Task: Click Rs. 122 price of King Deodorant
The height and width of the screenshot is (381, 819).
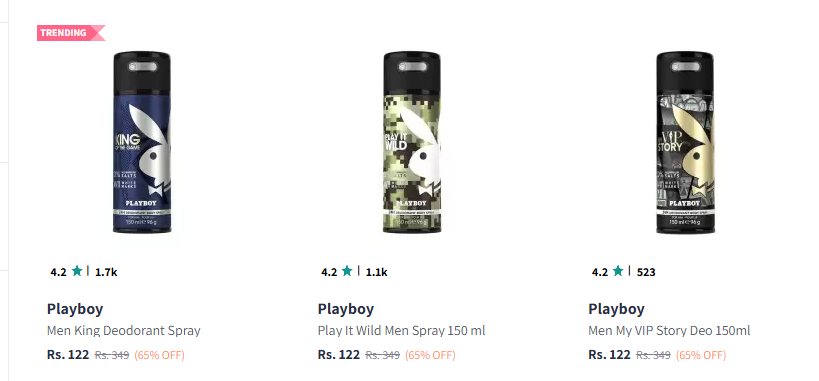Action: [68, 355]
